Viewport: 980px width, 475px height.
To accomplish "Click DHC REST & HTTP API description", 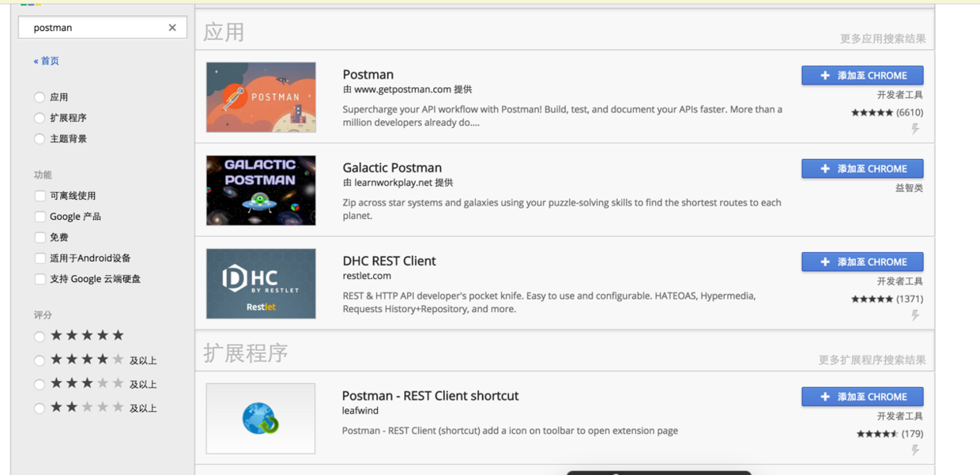I will pyautogui.click(x=548, y=302).
